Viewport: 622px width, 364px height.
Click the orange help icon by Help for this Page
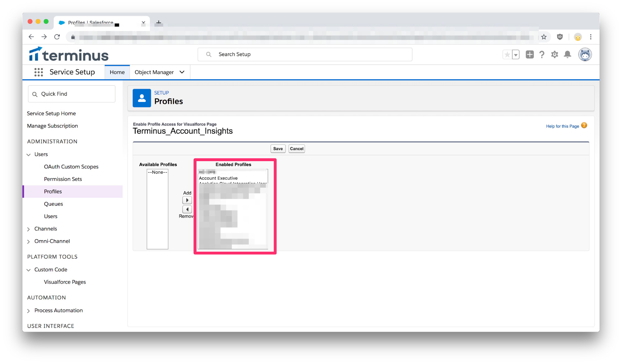point(584,125)
